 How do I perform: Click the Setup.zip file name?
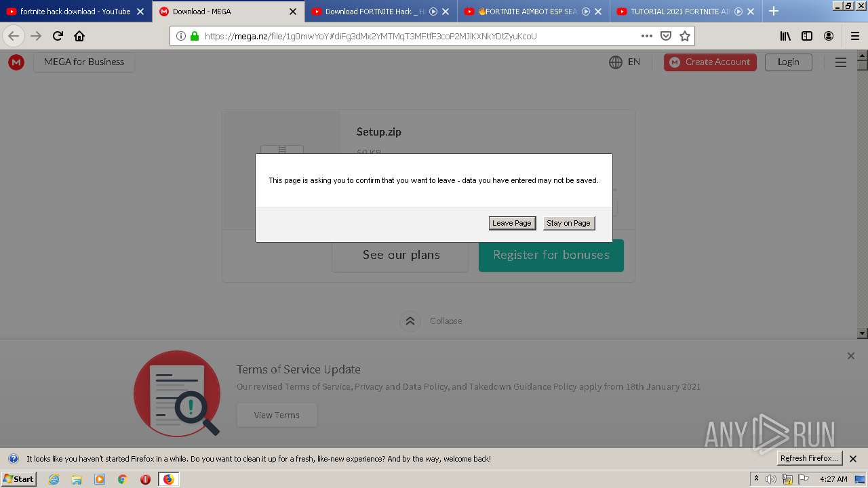tap(379, 132)
